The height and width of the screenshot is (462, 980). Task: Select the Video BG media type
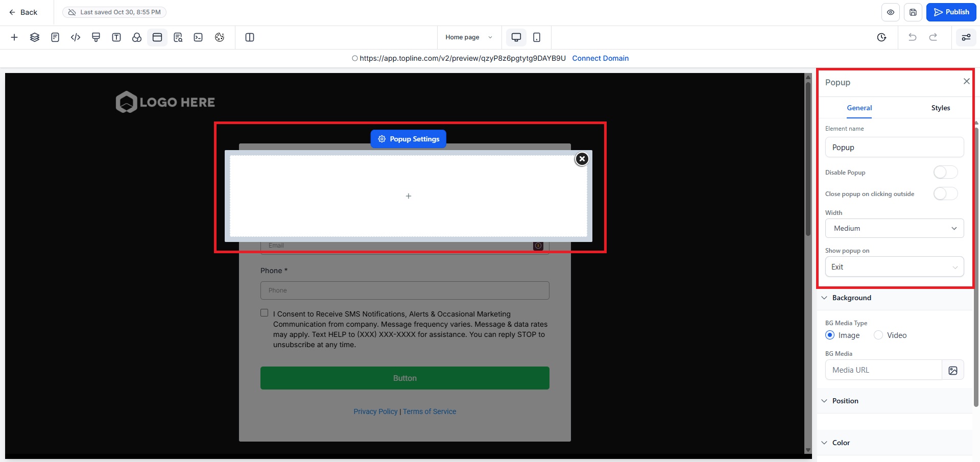tap(878, 335)
